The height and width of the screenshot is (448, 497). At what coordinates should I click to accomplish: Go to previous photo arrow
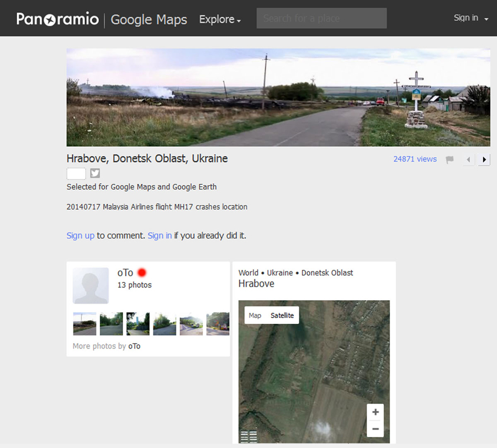coord(468,159)
